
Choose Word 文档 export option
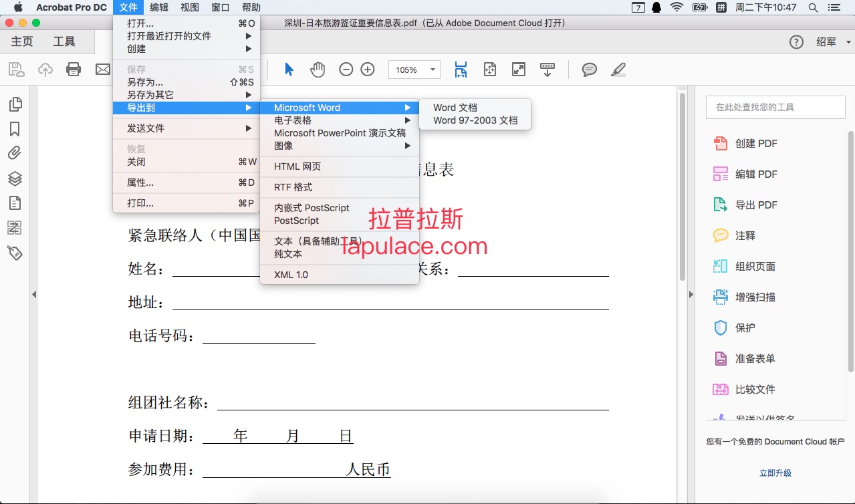[475, 108]
